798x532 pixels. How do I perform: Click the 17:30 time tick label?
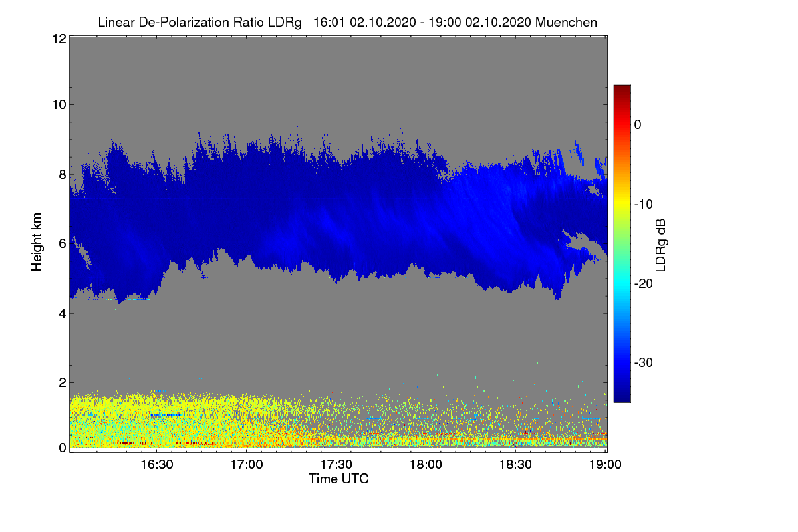pyautogui.click(x=336, y=465)
